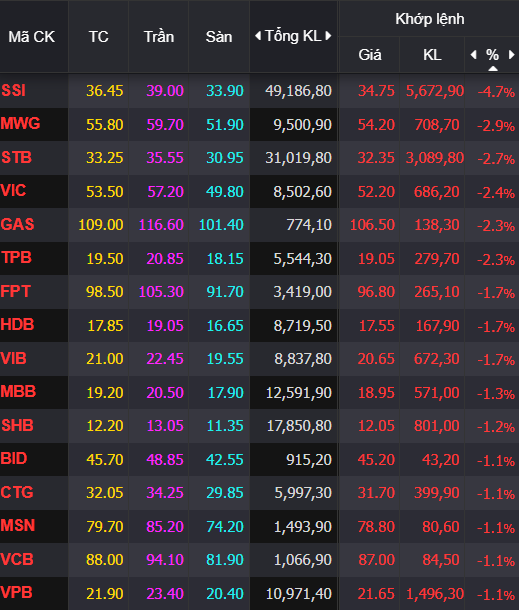This screenshot has height=610, width=519.
Task: Open the VIC stock symbol
Action: [13, 191]
